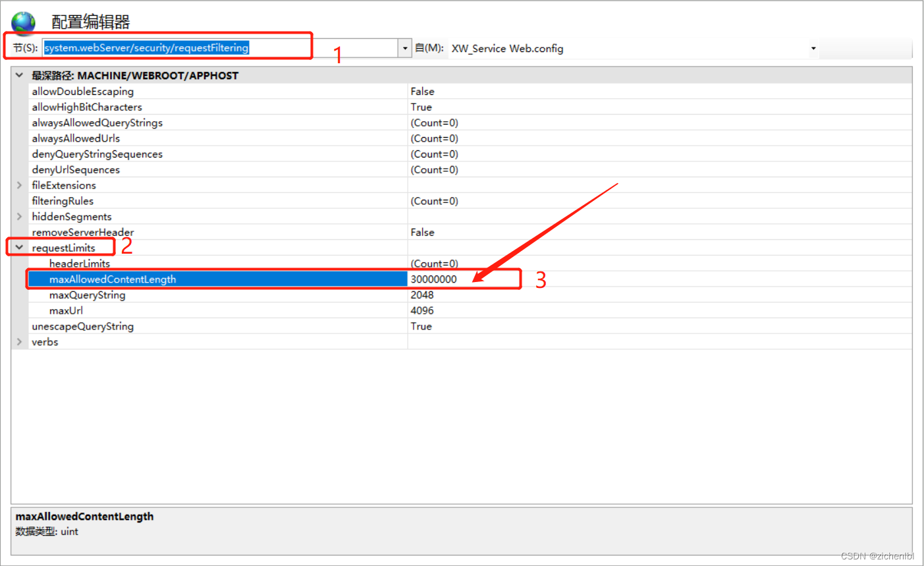Select the denyUrlSequences row
The height and width of the screenshot is (566, 924).
pos(76,170)
